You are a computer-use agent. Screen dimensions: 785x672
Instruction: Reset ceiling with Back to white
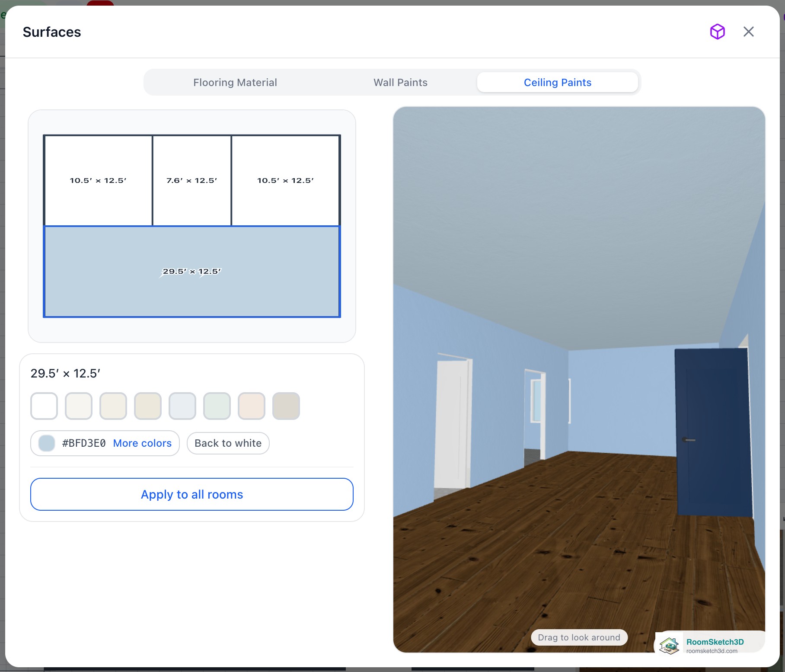point(228,443)
